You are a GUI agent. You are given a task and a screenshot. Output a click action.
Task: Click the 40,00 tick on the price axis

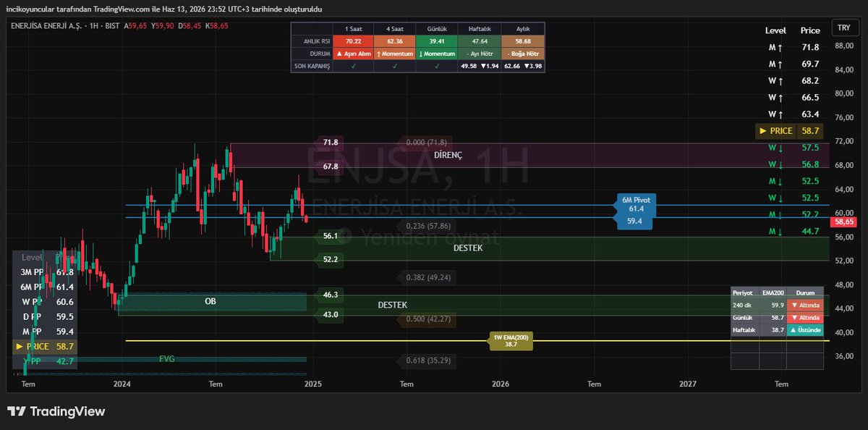pos(844,332)
